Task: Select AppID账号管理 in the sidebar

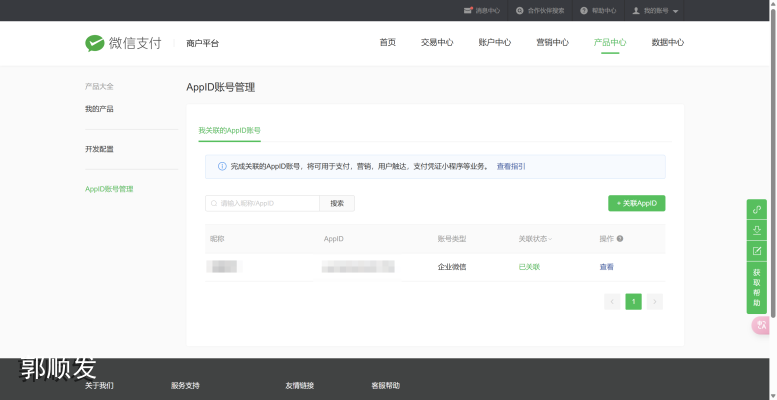Action: click(109, 189)
